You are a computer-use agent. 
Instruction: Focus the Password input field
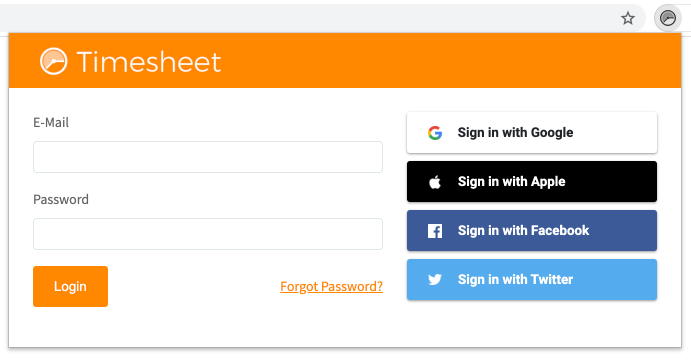(208, 234)
